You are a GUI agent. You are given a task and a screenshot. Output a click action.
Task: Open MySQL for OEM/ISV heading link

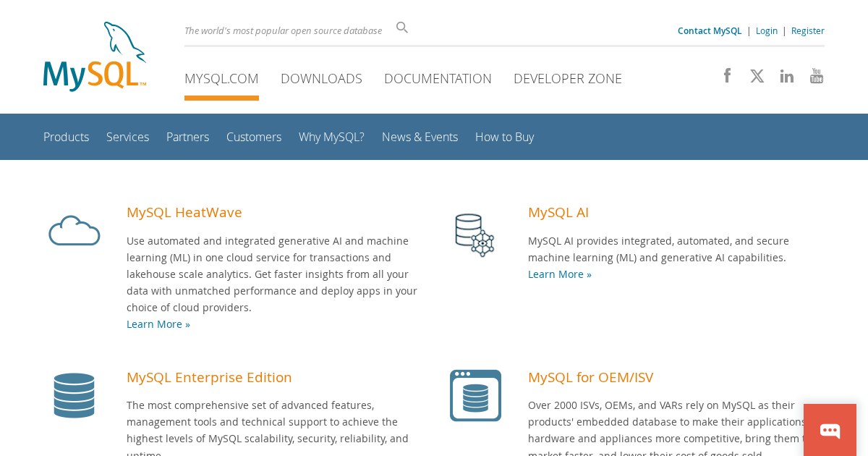click(591, 377)
